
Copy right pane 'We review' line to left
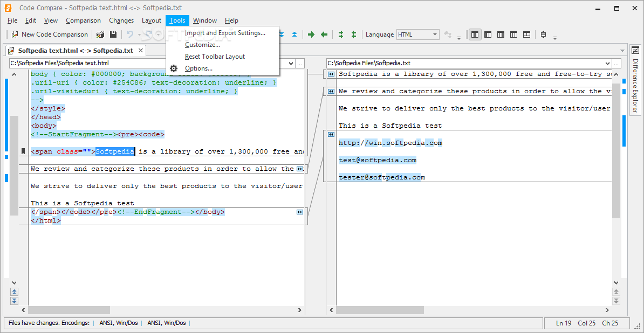click(331, 92)
